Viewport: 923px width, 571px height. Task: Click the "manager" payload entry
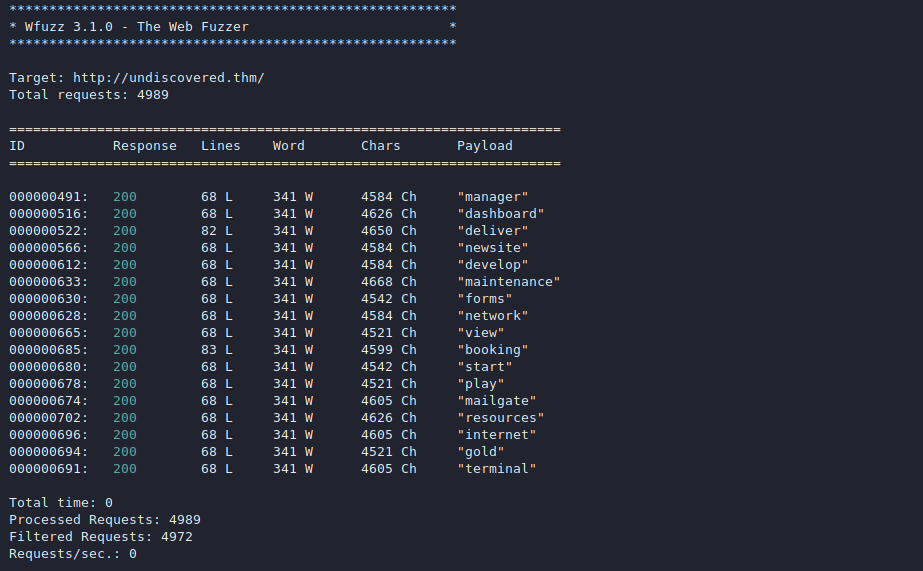pos(493,197)
